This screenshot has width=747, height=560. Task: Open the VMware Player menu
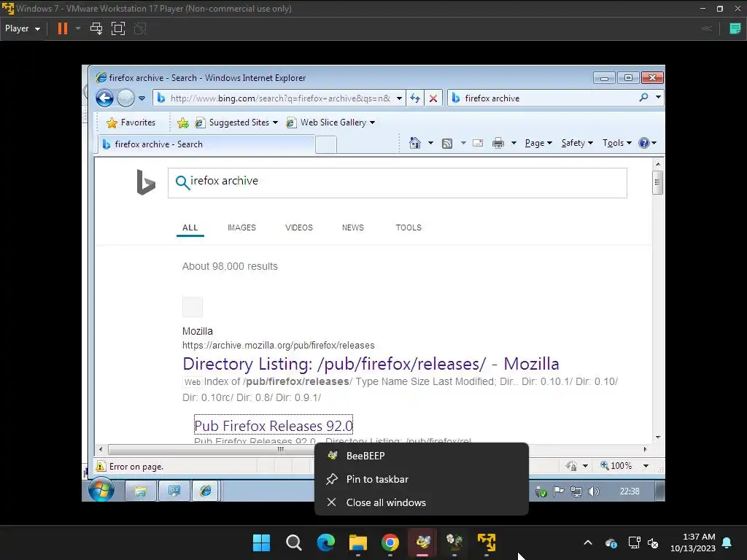tap(23, 28)
